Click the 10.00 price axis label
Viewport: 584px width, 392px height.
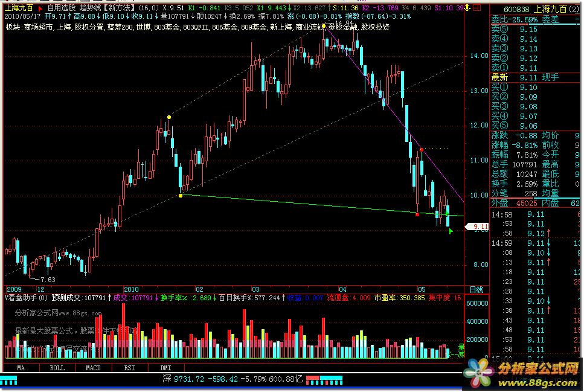(x=479, y=195)
